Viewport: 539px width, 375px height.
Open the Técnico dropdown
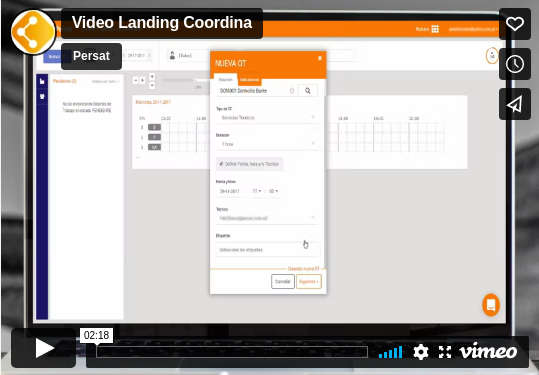point(267,218)
